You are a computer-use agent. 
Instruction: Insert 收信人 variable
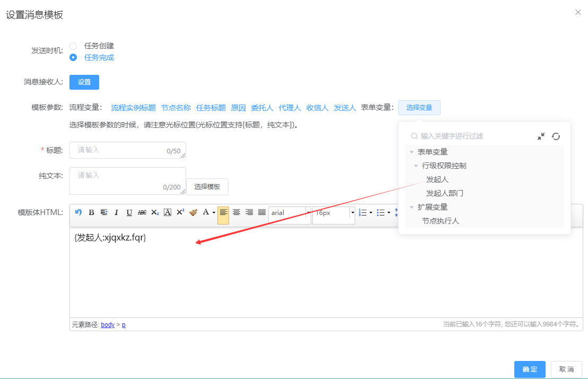coord(317,108)
